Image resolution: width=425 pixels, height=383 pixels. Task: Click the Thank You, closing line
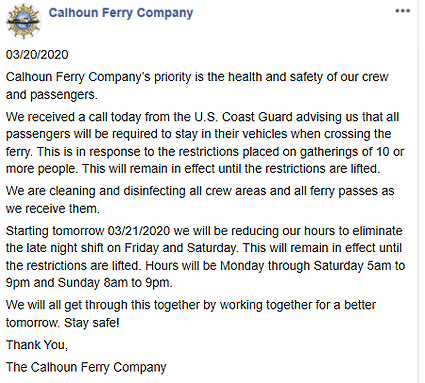37,345
